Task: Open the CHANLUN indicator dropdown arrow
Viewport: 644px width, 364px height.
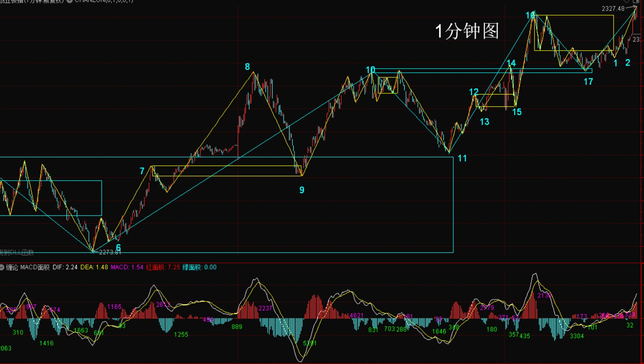Action: click(x=69, y=1)
